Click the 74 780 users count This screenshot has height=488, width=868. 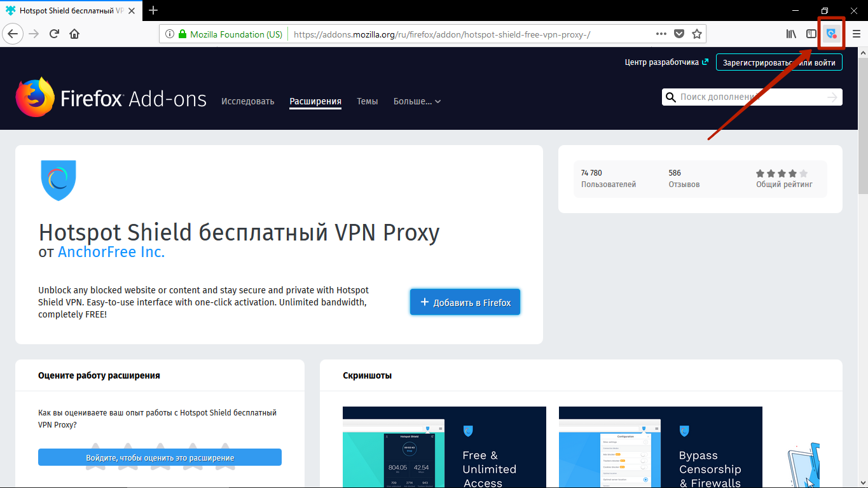tap(591, 173)
